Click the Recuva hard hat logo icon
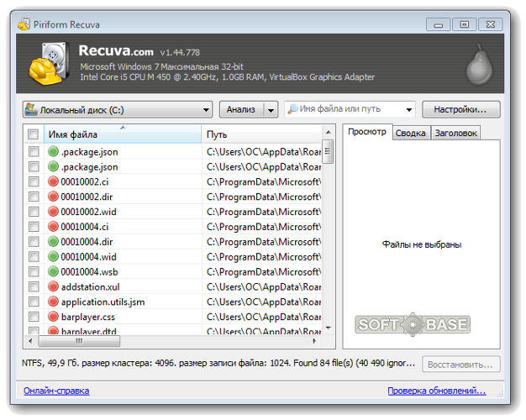 tap(50, 64)
